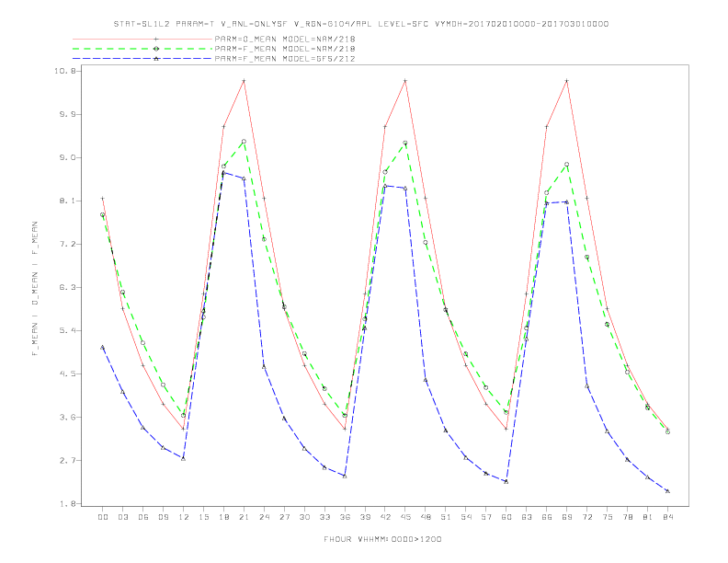
Task: Click y-axis tick value 1.8
Action: (67, 503)
